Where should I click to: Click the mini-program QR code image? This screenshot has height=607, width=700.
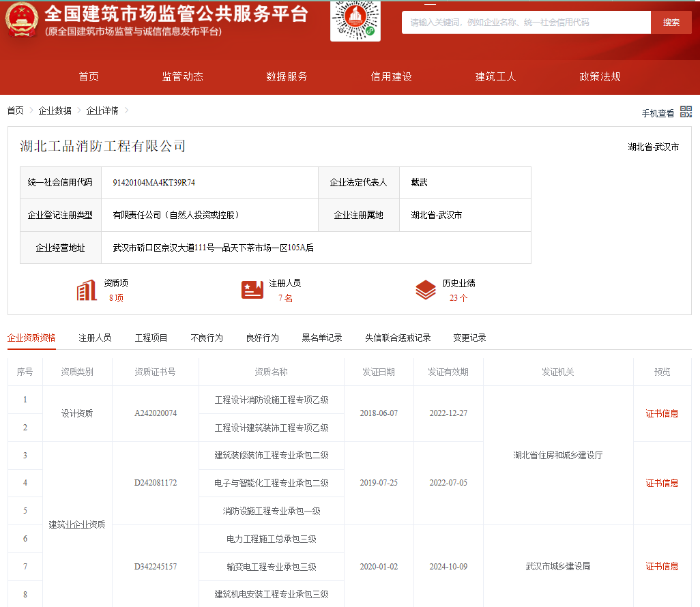[355, 20]
